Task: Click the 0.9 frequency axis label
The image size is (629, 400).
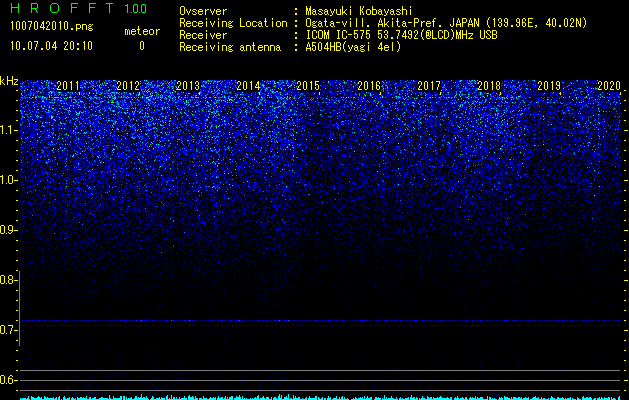Action: (7, 230)
